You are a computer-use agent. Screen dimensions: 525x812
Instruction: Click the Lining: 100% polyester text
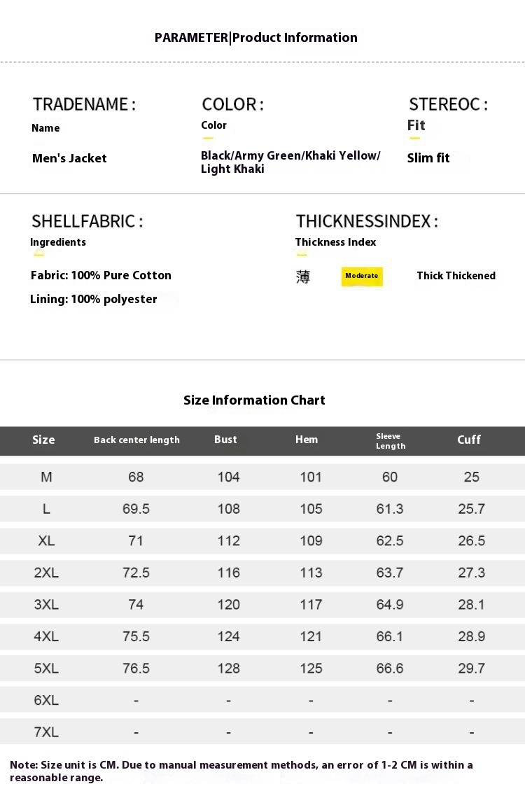coord(94,300)
